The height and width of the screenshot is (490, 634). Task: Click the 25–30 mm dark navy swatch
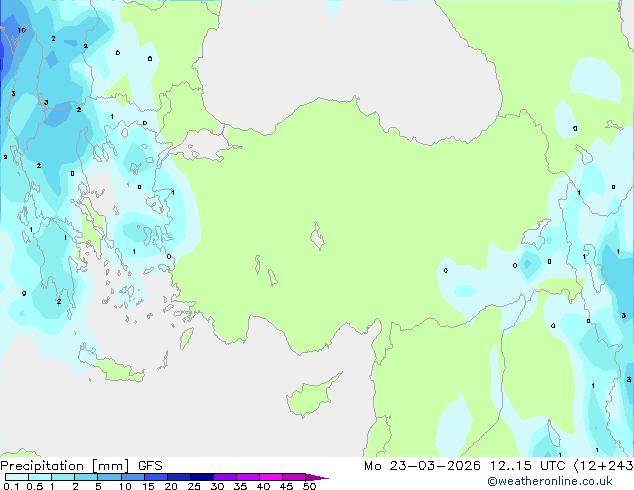(x=202, y=477)
